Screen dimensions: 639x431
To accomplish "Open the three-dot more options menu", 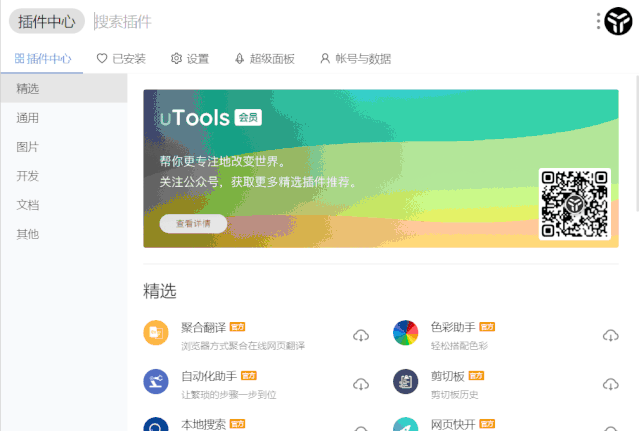I will (598, 21).
